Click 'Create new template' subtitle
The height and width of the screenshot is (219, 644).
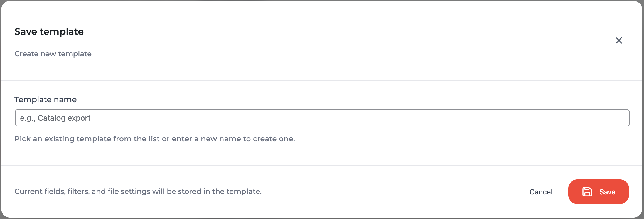[x=53, y=54]
